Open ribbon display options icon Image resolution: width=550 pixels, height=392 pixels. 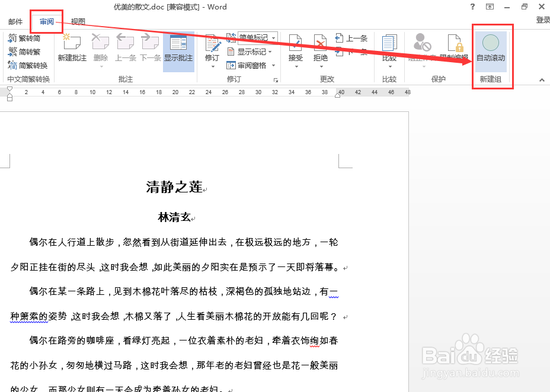[x=490, y=7]
